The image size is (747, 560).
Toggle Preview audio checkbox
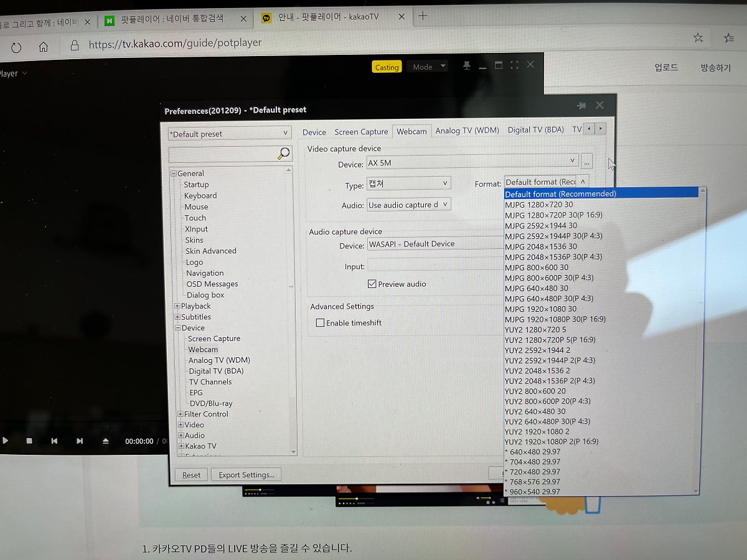click(x=372, y=284)
